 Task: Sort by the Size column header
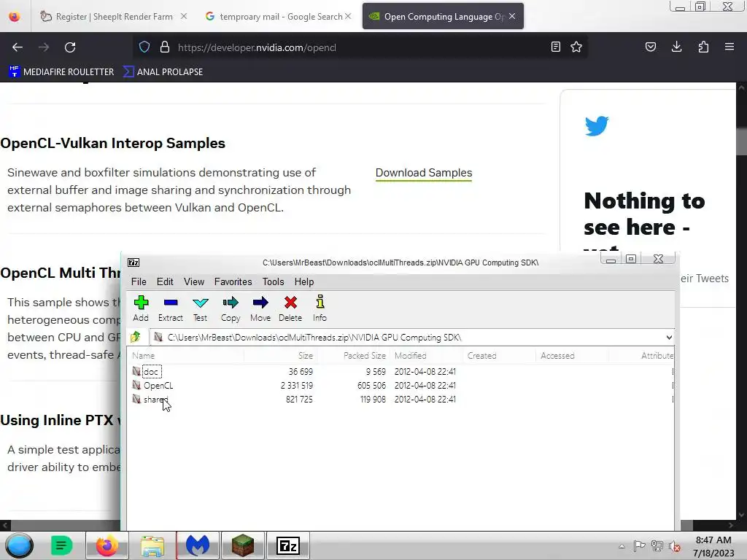280,355
